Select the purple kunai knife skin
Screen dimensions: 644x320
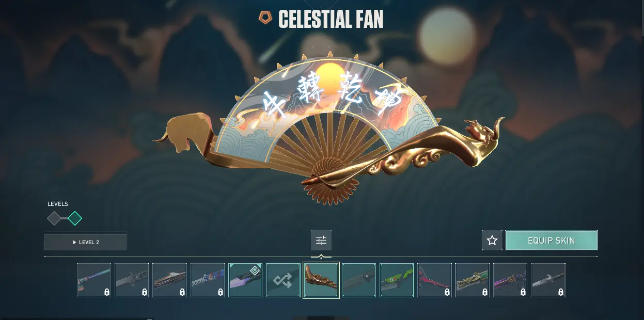[x=245, y=280]
